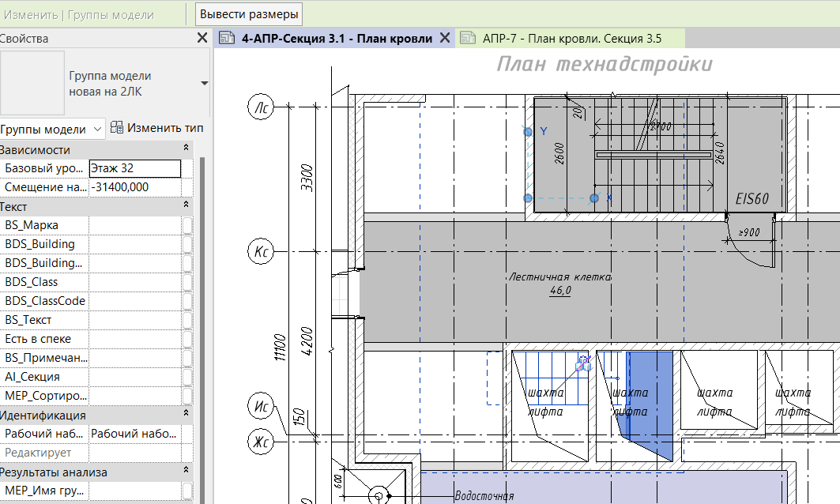This screenshot has width=840, height=504.
Task: Close the 4-АПР-Секция 3.1 view tab
Action: click(x=445, y=38)
